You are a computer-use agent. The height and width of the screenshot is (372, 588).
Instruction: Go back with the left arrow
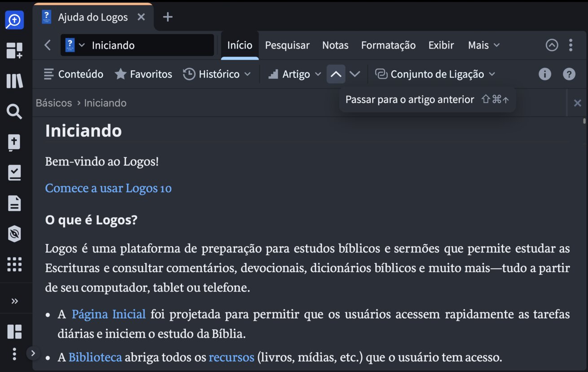tap(48, 45)
